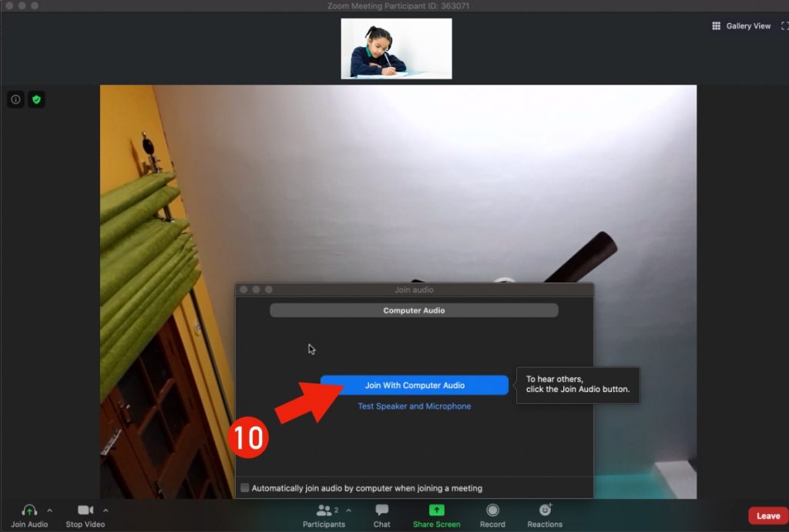Start sharing with the Share Screen icon
This screenshot has height=532, width=789.
point(436,510)
